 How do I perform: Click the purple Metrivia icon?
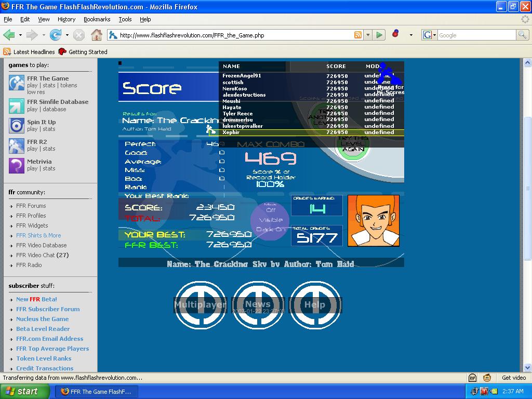16,166
